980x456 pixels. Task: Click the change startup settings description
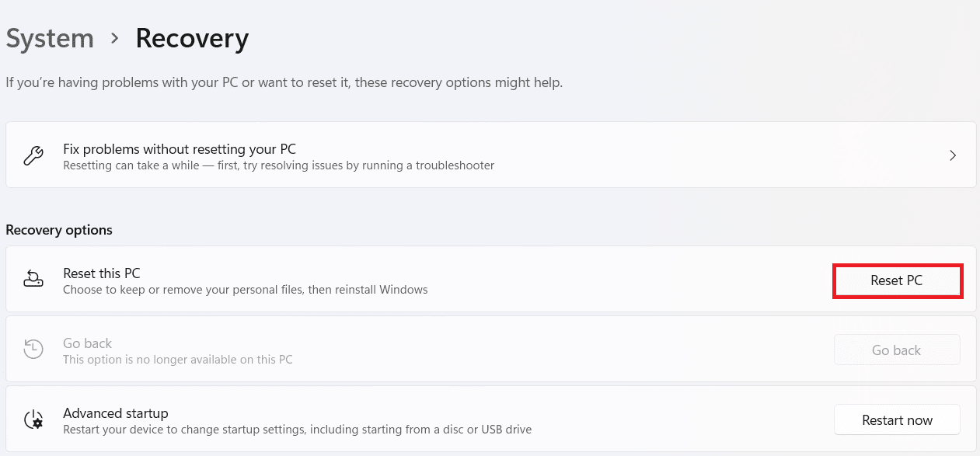tap(297, 430)
